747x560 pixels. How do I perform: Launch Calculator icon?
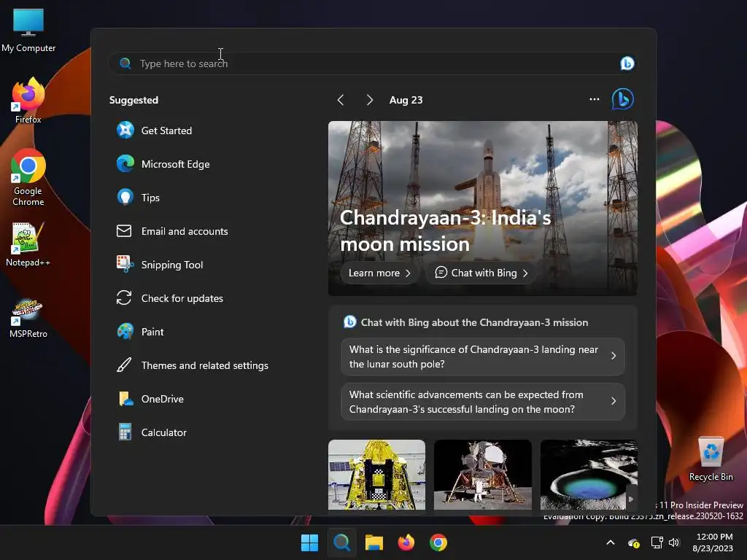coord(125,432)
